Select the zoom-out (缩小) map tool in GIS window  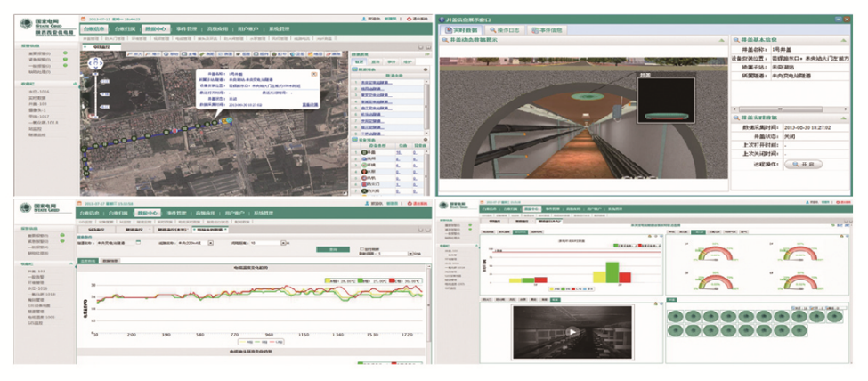[x=153, y=53]
